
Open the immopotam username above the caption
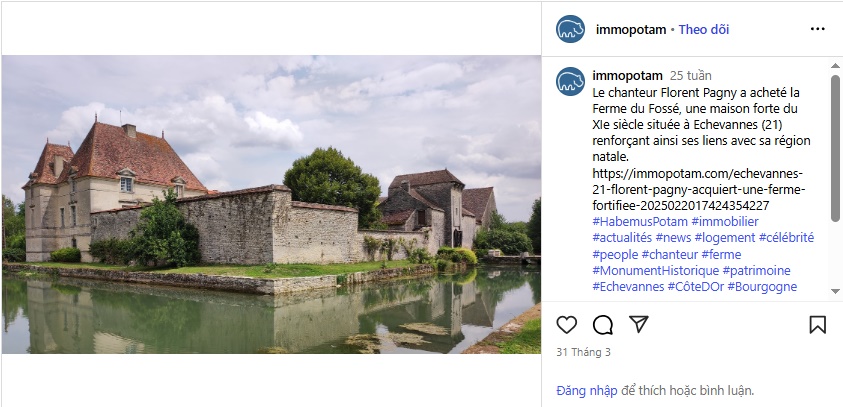[627, 75]
